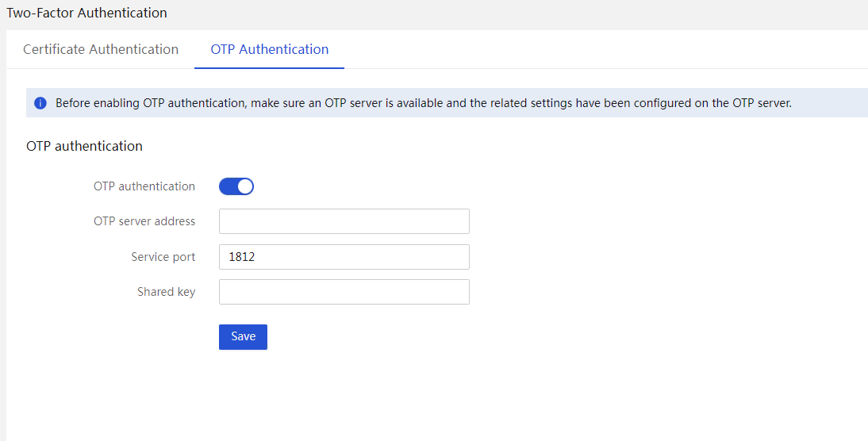Click the Service port label

coord(163,257)
